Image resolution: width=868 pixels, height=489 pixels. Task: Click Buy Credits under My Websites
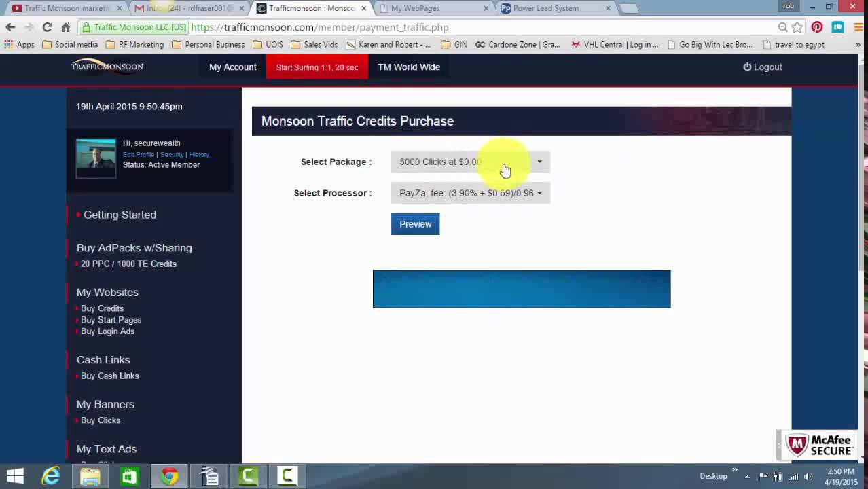(x=102, y=308)
